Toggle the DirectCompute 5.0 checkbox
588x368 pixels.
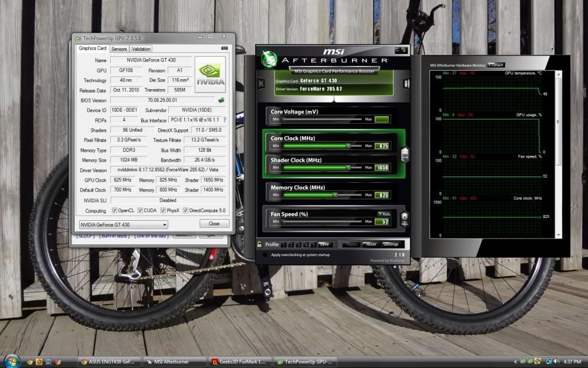185,210
